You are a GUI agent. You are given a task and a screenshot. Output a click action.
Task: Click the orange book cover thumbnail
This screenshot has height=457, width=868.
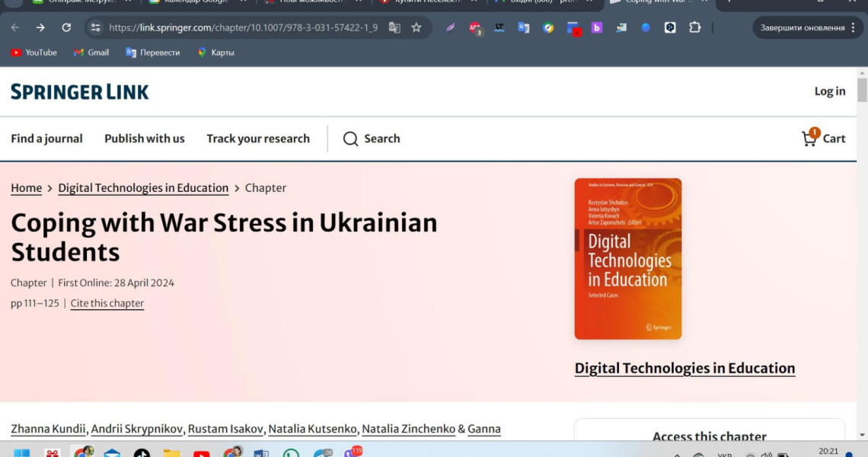(627, 259)
